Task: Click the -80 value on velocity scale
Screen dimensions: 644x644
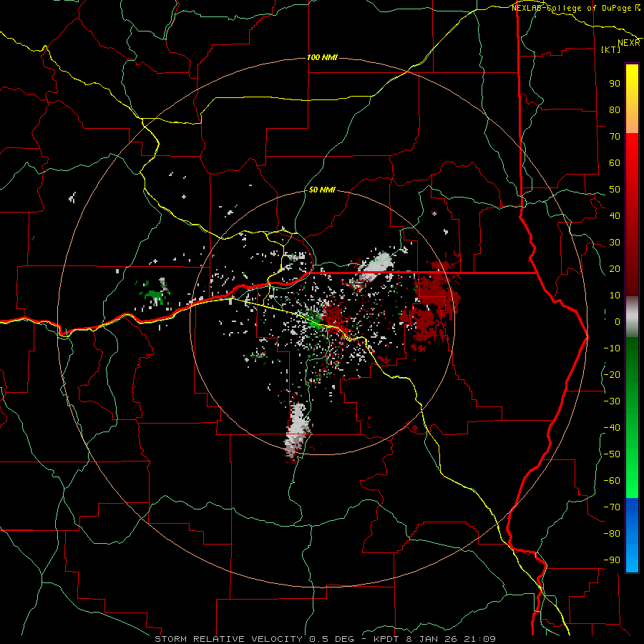Action: 612,534
